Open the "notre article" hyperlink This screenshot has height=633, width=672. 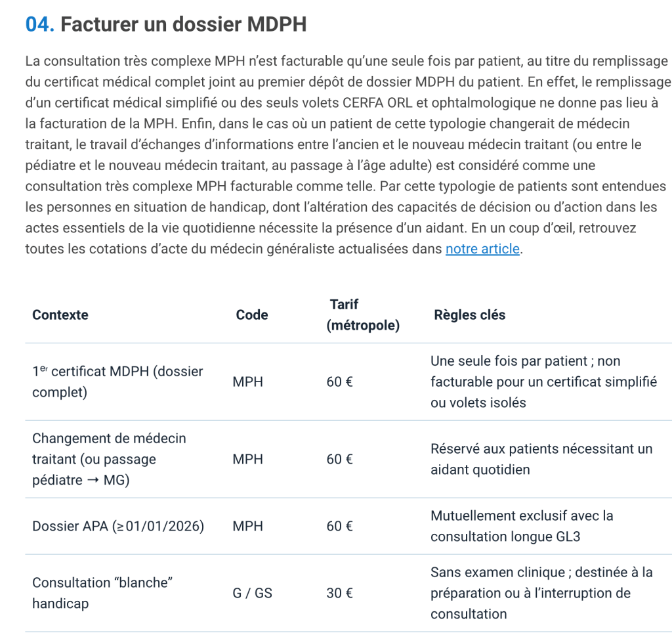tap(482, 250)
